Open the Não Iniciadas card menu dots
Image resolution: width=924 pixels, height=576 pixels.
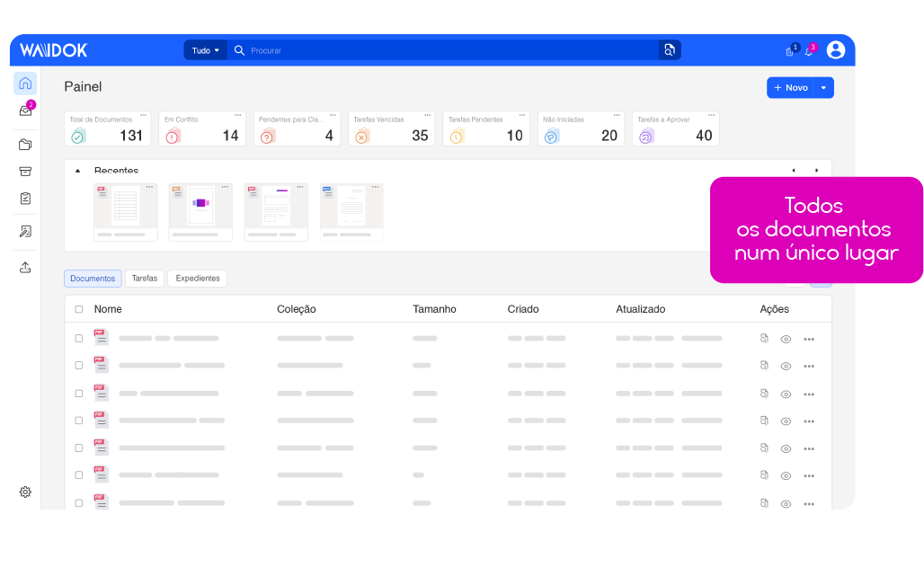click(617, 115)
